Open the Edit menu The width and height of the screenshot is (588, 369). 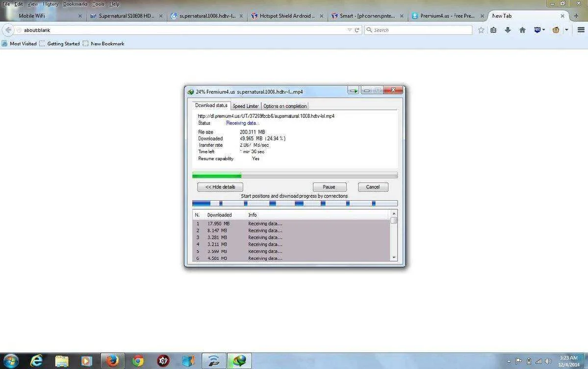pyautogui.click(x=18, y=4)
